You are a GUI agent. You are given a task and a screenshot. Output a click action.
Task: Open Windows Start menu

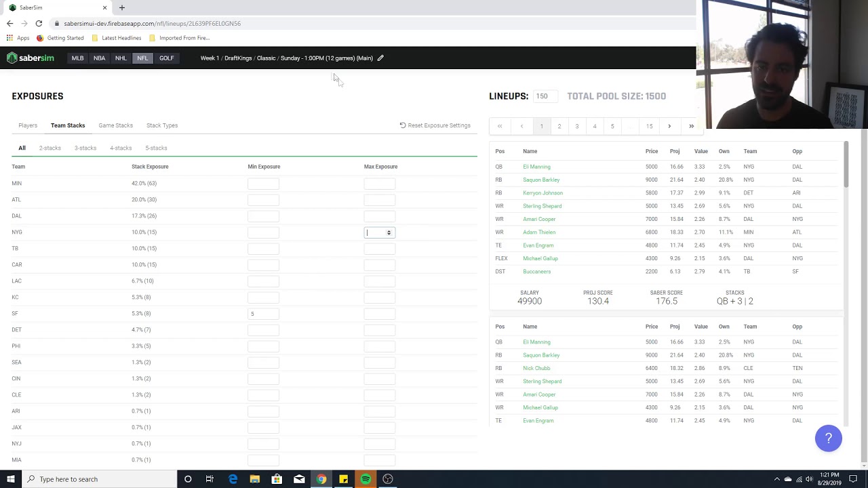pyautogui.click(x=10, y=479)
